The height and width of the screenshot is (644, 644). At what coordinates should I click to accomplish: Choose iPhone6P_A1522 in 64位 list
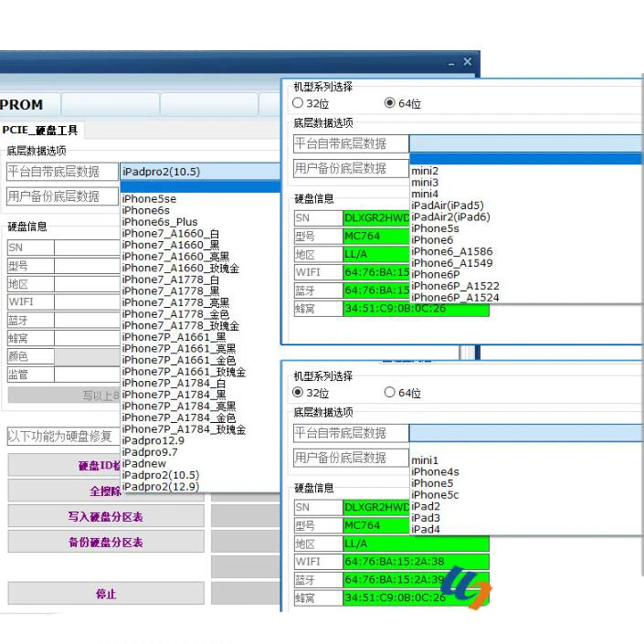pos(455,286)
